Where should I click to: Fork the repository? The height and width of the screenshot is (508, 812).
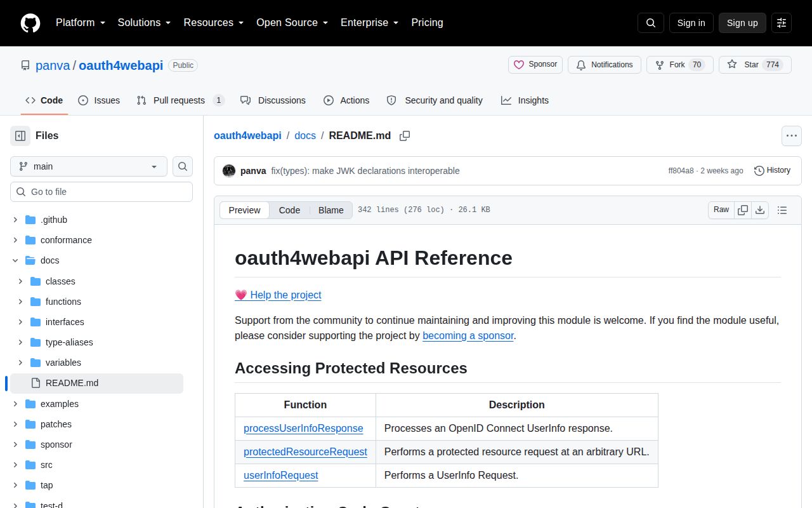[680, 65]
